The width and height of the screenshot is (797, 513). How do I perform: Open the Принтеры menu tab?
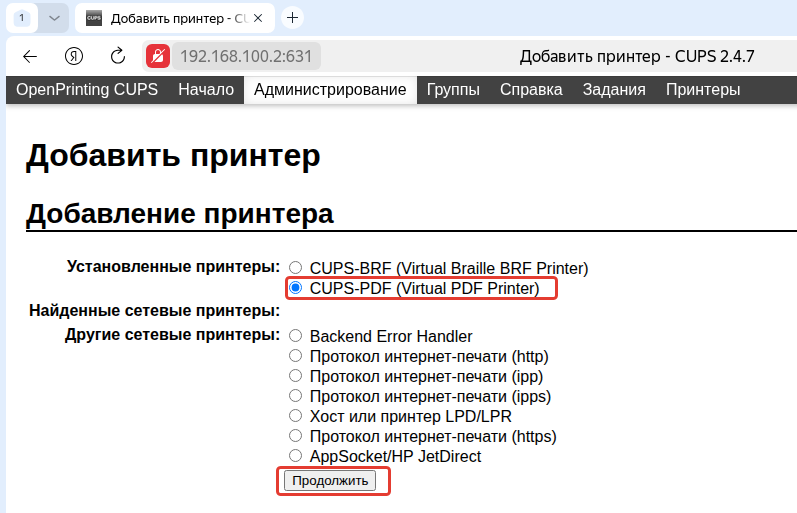[x=703, y=90]
